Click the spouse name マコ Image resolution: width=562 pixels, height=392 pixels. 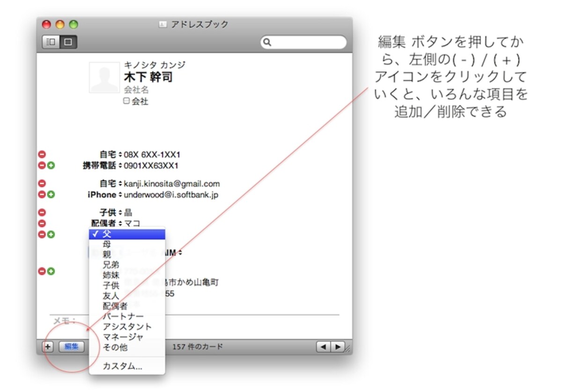132,224
